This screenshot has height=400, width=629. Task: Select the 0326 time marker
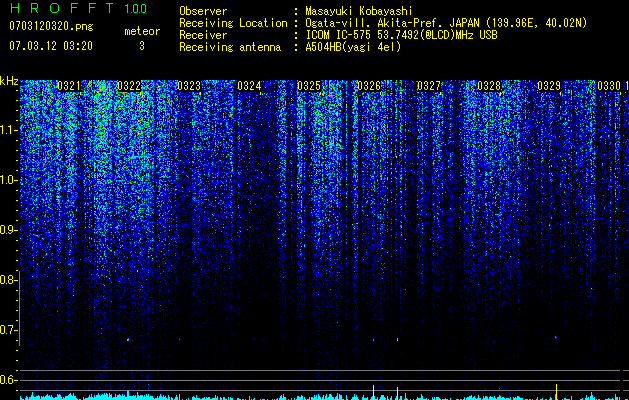tap(369, 86)
